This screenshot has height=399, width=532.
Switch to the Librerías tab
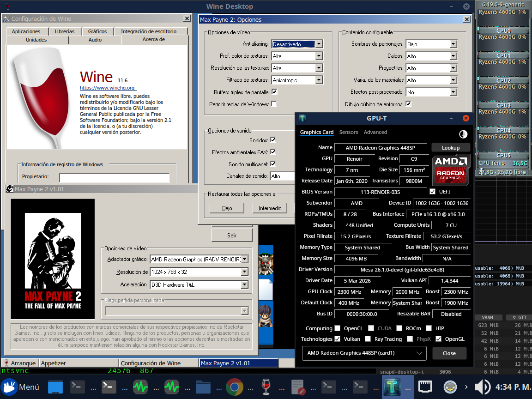[x=65, y=31]
